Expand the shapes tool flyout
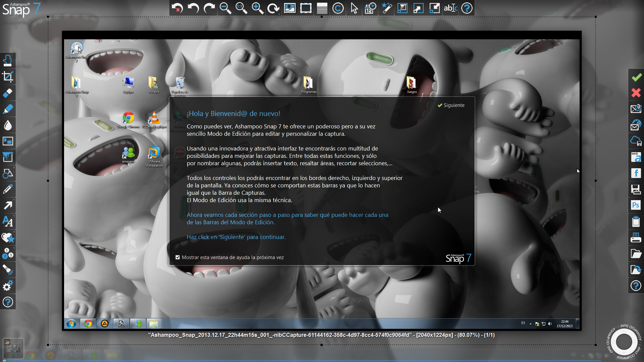Image resolution: width=644 pixels, height=362 pixels. [x=14, y=168]
